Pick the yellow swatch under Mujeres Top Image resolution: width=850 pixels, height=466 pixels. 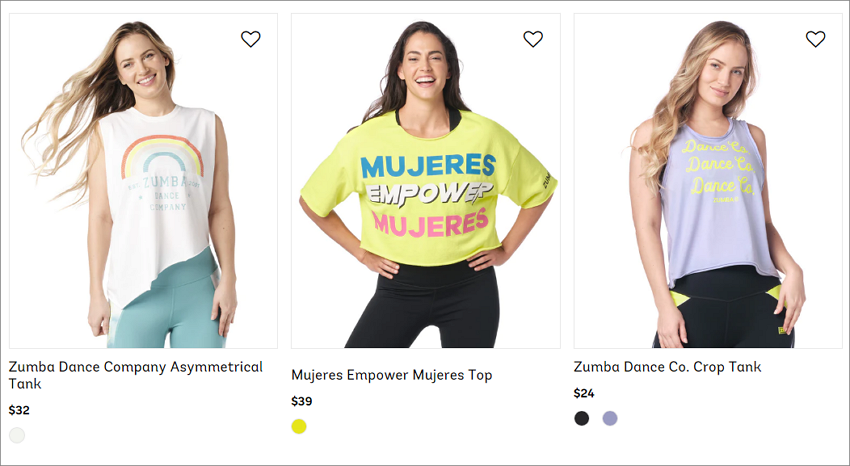pos(299,426)
